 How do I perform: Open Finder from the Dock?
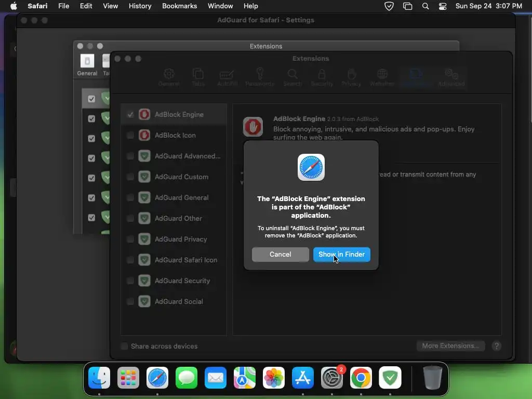click(x=99, y=378)
